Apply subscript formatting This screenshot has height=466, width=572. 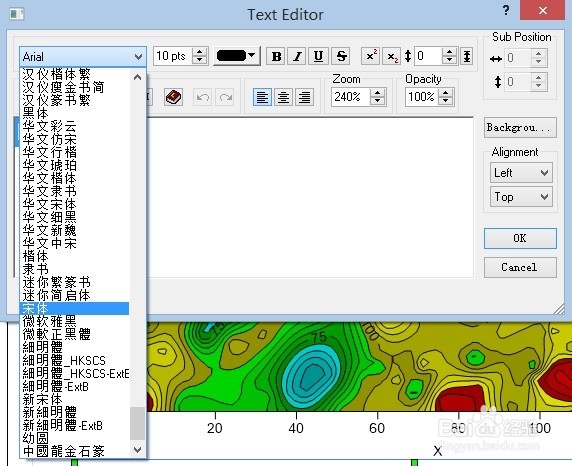392,56
